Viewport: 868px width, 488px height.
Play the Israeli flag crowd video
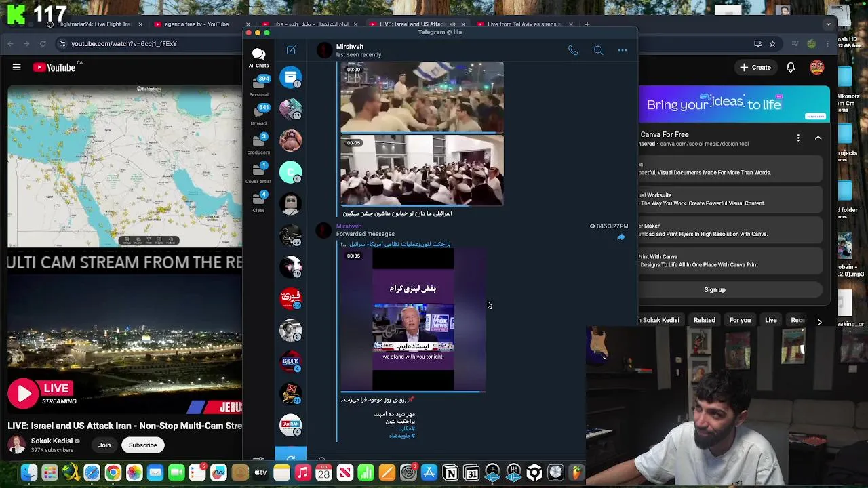(x=422, y=97)
